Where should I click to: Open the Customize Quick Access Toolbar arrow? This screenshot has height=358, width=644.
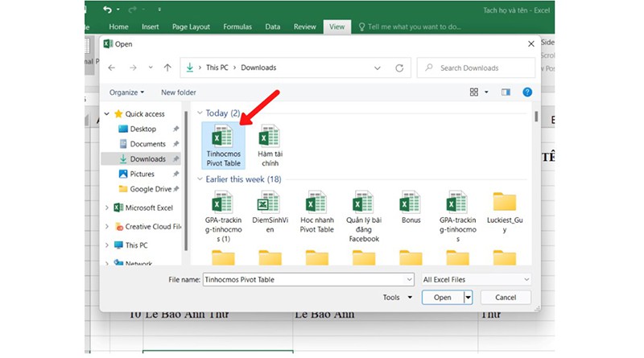[x=159, y=10]
